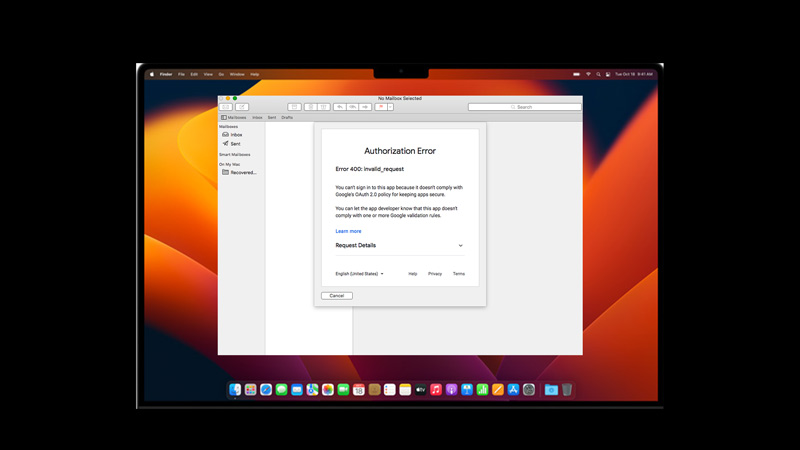This screenshot has height=450, width=800.
Task: Open Trash from the Dock
Action: tap(567, 390)
